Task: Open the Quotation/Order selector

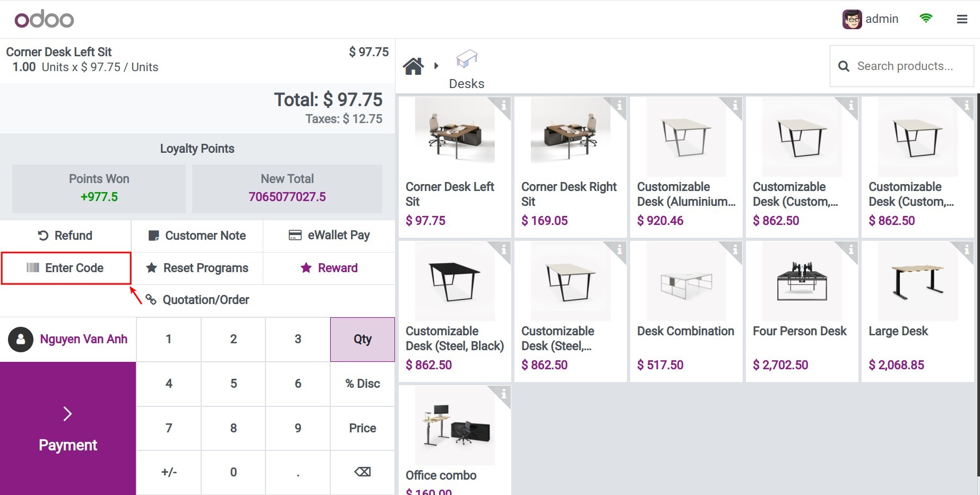Action: [x=197, y=300]
